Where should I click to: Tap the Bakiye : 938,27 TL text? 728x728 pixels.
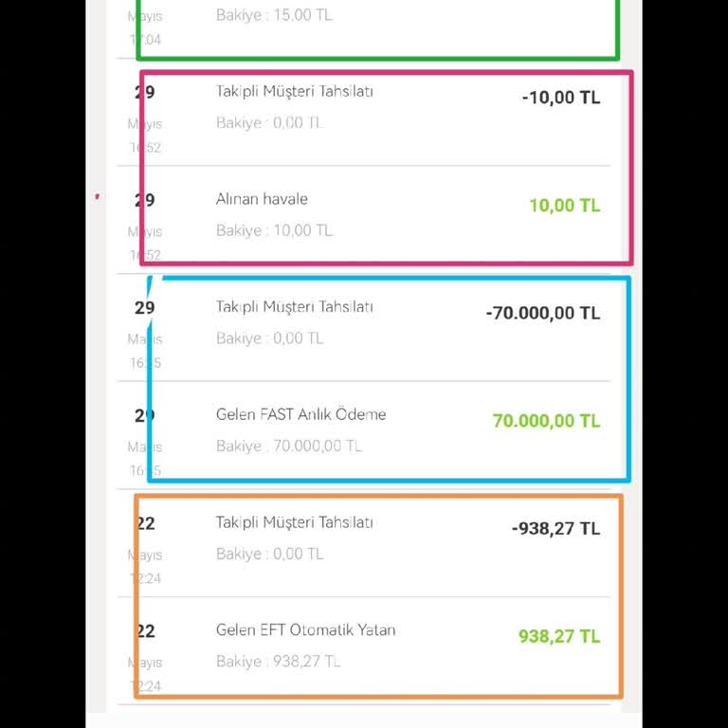pyautogui.click(x=278, y=661)
